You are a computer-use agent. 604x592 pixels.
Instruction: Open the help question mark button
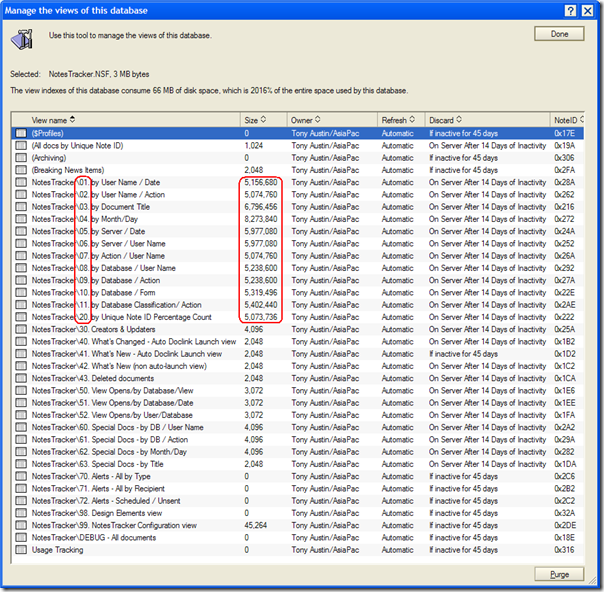pos(570,10)
